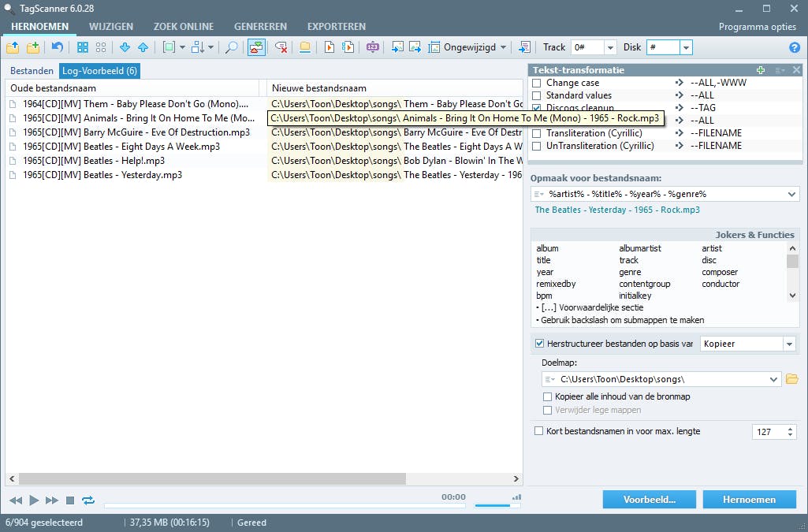Click up stepper for max length 127
This screenshot has height=532, width=808.
pos(791,428)
